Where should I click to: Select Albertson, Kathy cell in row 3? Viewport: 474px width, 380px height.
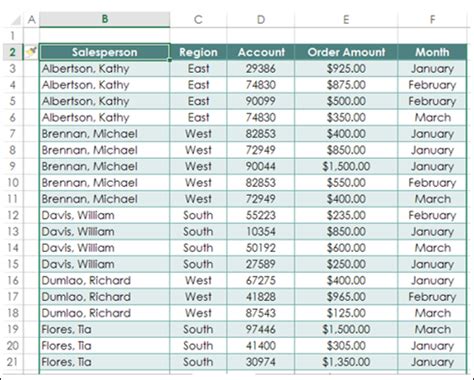[x=104, y=68]
